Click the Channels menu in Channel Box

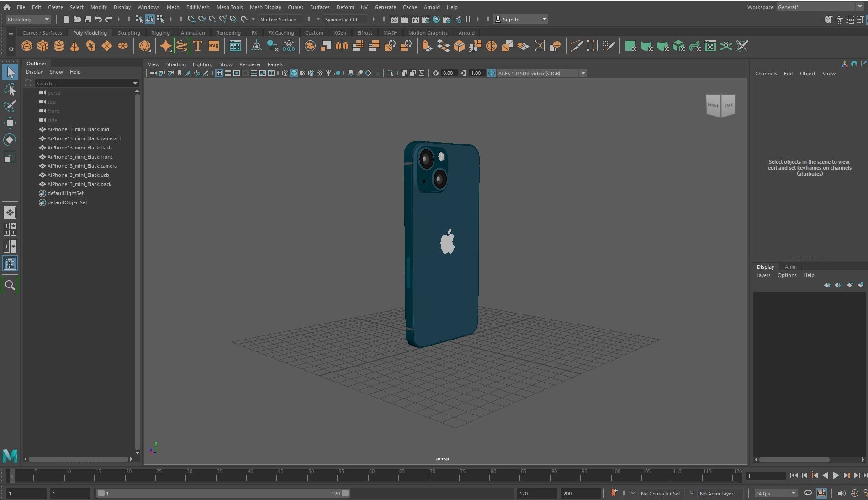[766, 74]
